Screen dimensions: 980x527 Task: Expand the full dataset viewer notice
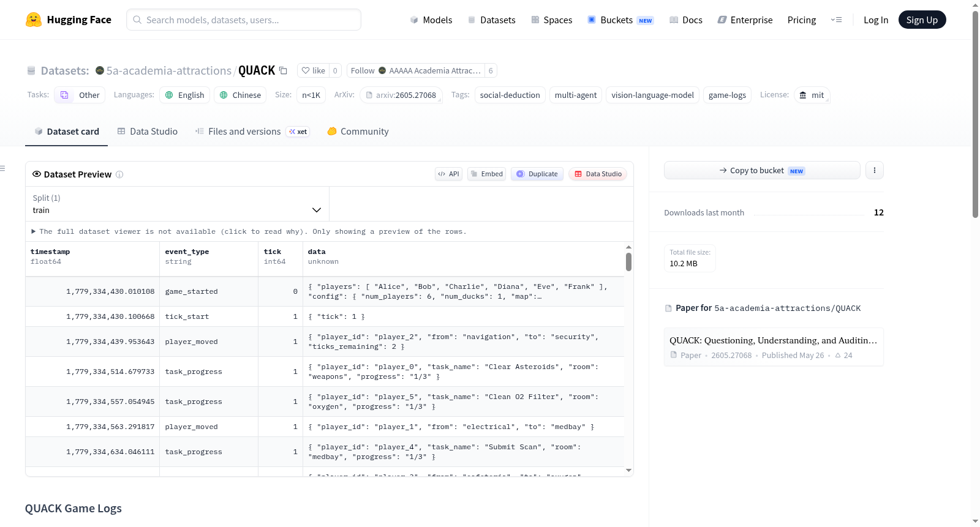click(x=249, y=231)
